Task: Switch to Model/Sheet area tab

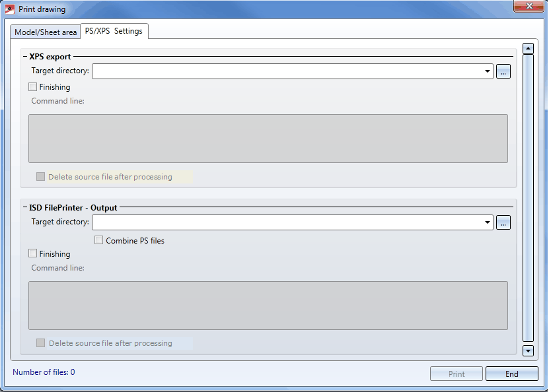Action: [46, 32]
